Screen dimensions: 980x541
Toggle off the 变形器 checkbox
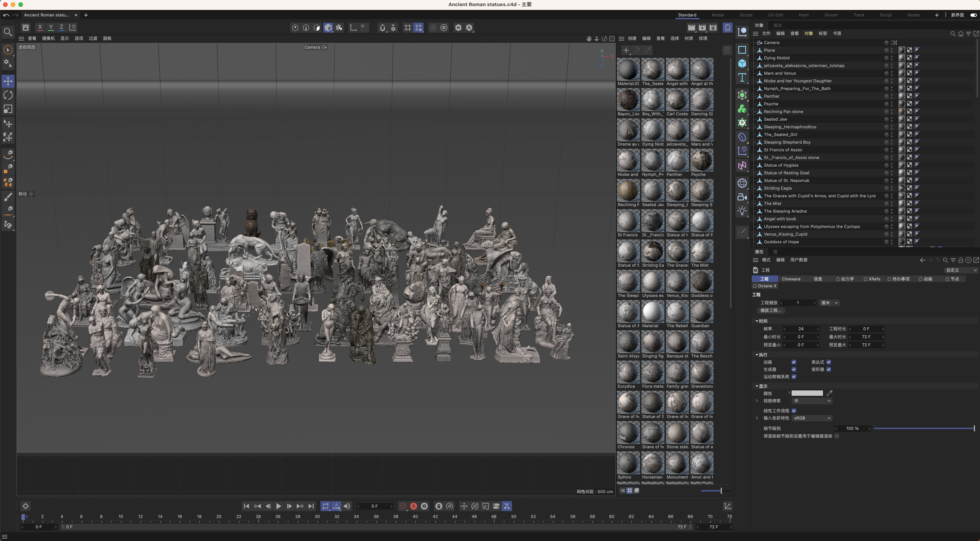pyautogui.click(x=829, y=369)
